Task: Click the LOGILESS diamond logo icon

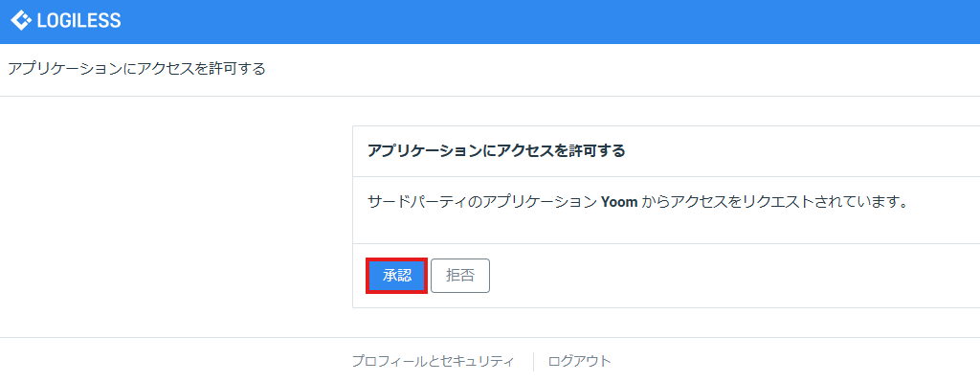Action: (21, 21)
